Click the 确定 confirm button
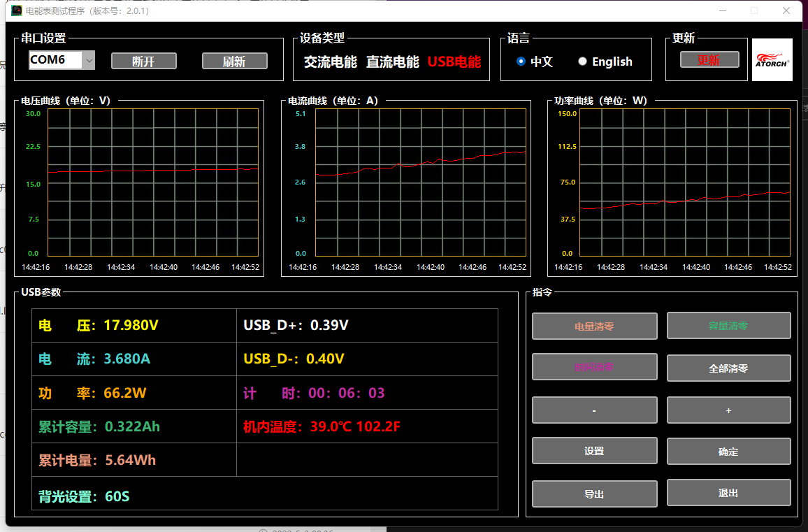 tap(728, 452)
